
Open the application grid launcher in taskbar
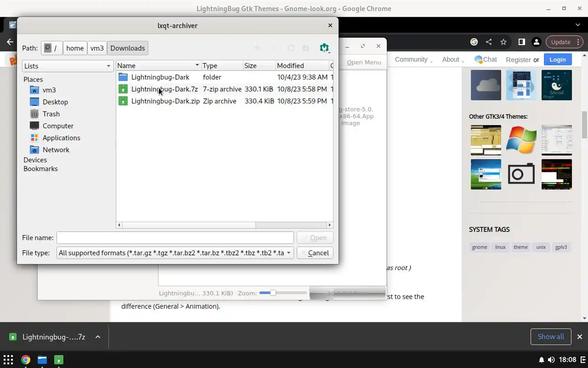[8, 360]
